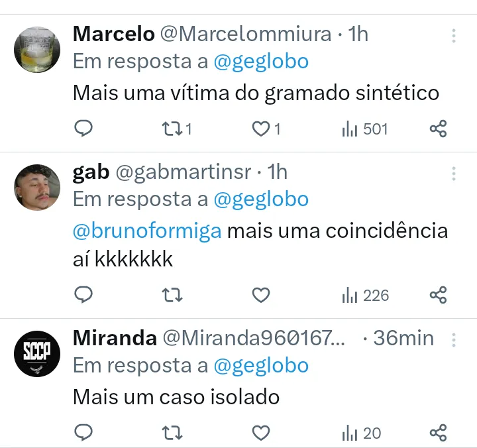This screenshot has width=477, height=448.
Task: Share gab's tweet
Action: click(439, 295)
